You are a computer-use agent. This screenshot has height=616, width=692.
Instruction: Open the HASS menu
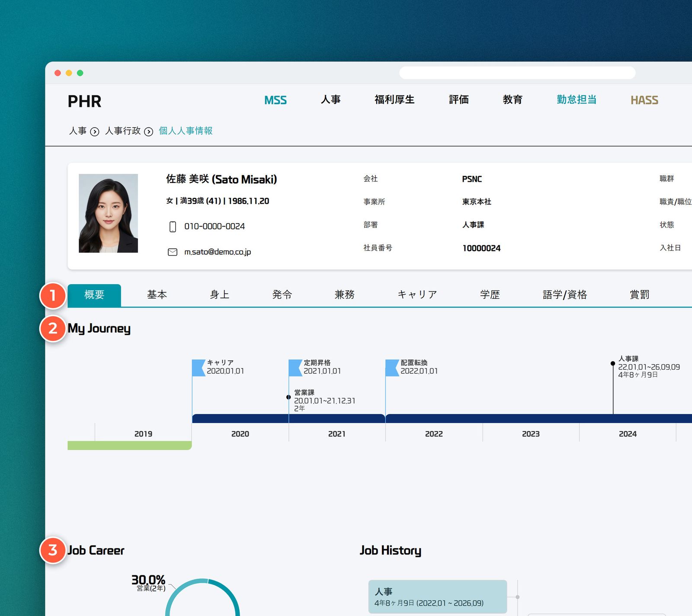(644, 100)
